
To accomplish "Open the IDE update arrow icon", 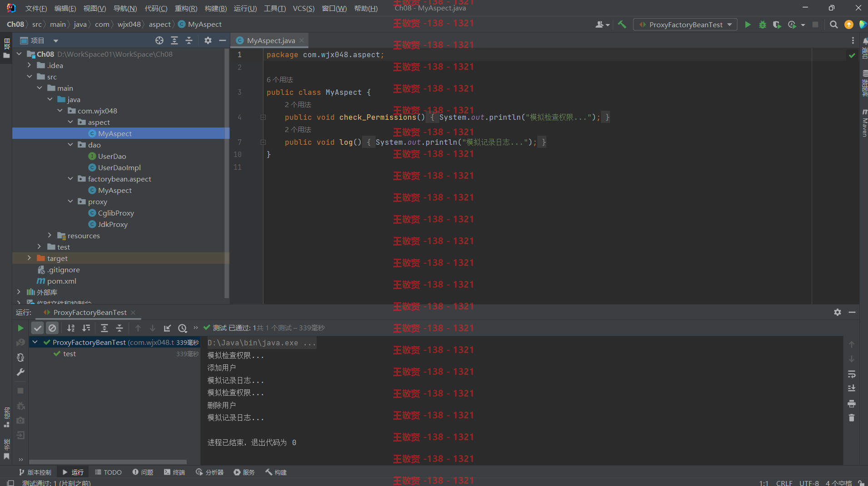I will pyautogui.click(x=848, y=25).
